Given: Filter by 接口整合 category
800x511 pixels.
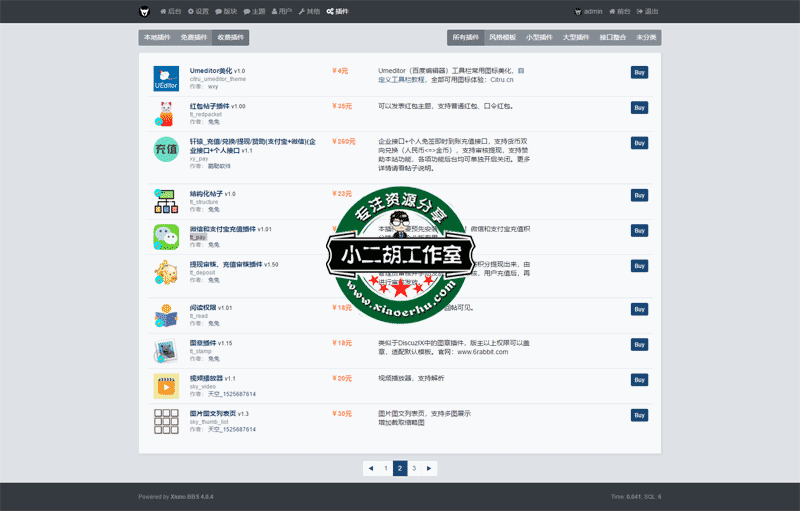Looking at the screenshot, I should pyautogui.click(x=613, y=37).
